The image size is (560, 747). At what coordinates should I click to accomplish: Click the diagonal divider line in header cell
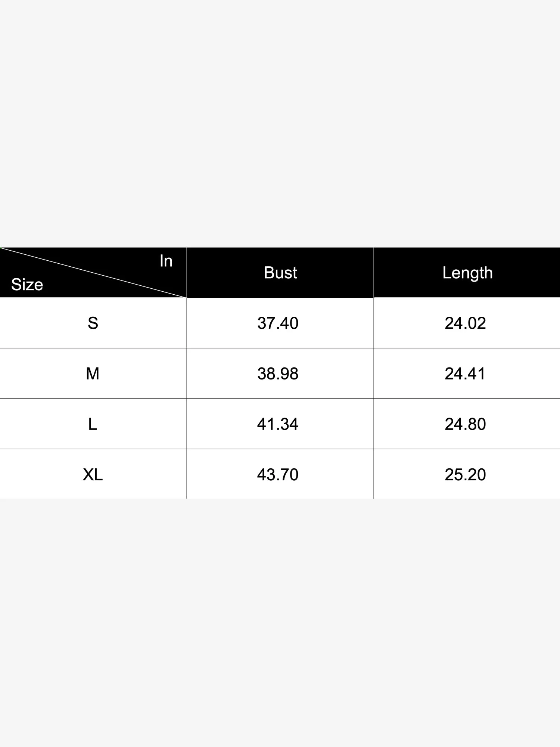(x=93, y=273)
